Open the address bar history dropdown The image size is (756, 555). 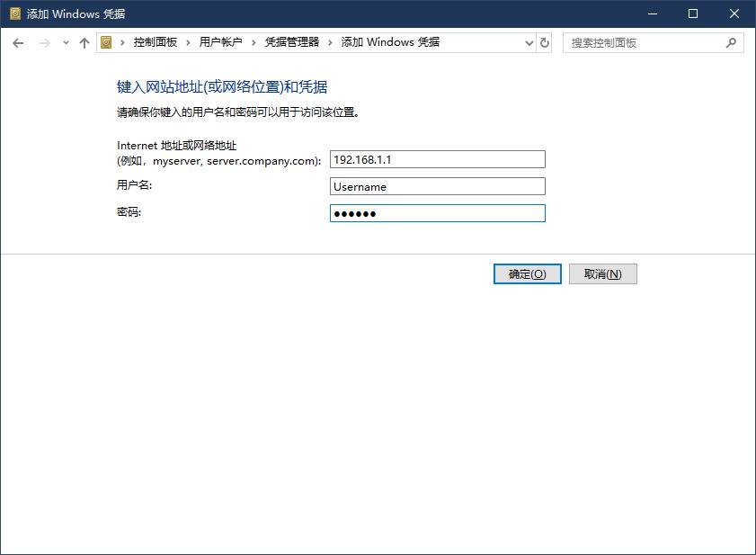pos(529,43)
